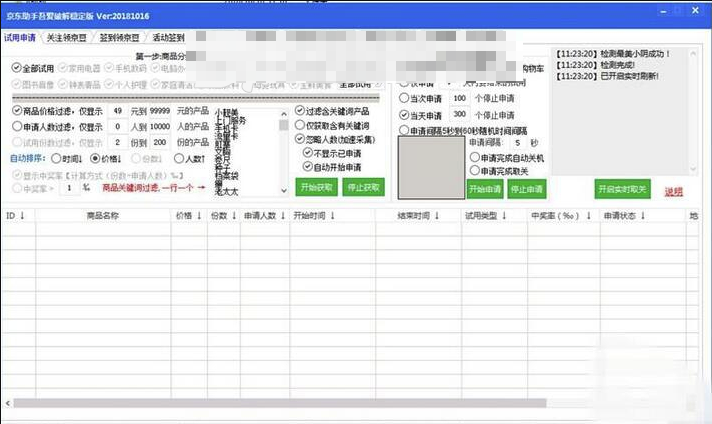This screenshot has height=424, width=712.
Task: Click the green 停止申请 button
Action: click(527, 189)
